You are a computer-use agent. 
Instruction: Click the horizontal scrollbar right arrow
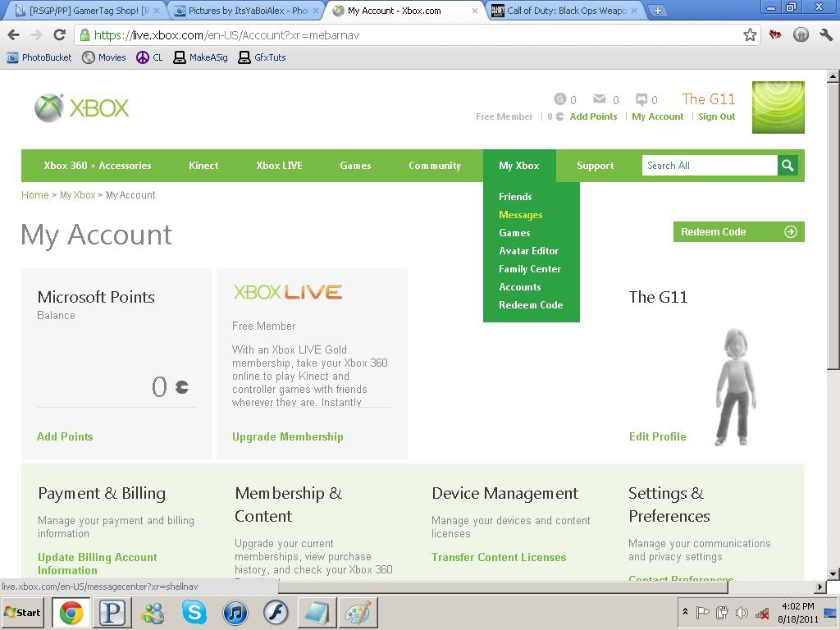[819, 587]
